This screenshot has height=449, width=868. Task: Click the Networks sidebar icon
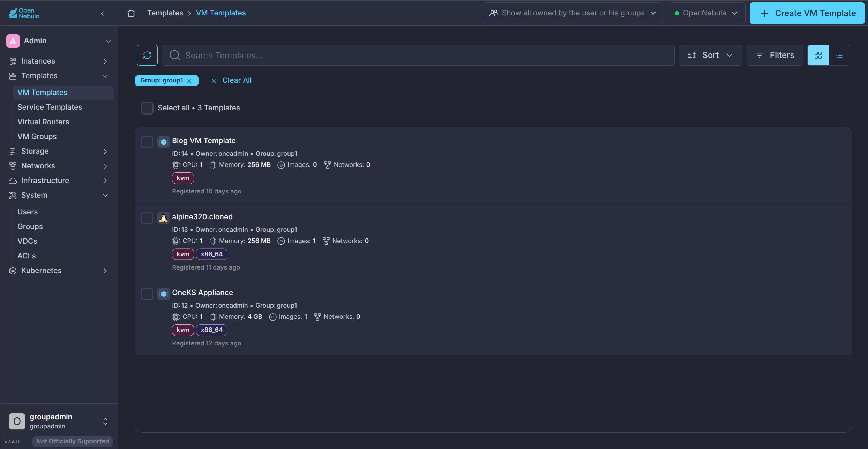(x=13, y=166)
